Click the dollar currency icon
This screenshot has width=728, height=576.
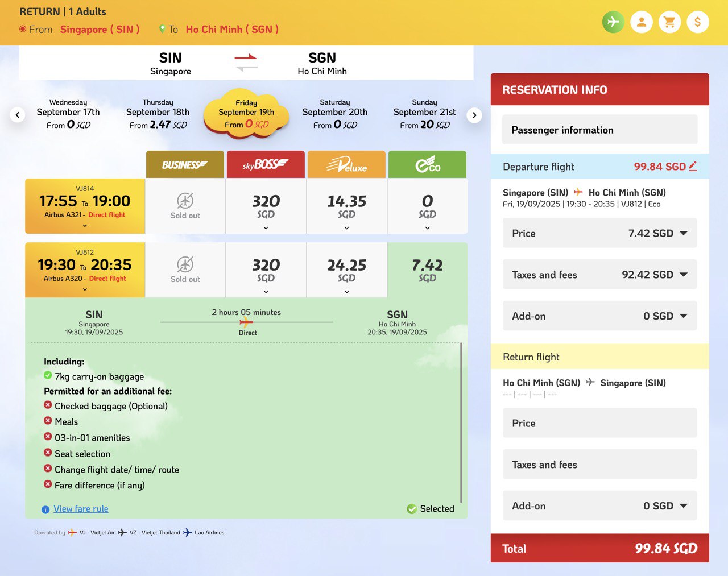(697, 22)
